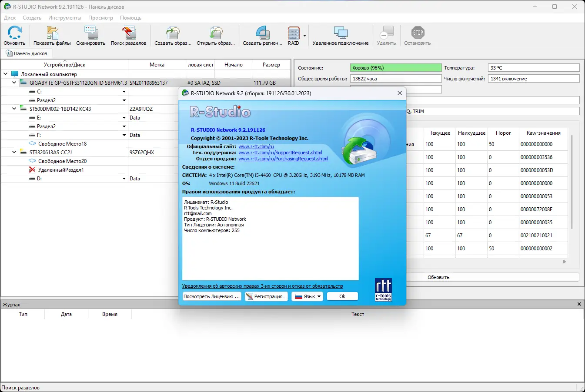Expand the drive C: dropdown arrow

pos(124,91)
